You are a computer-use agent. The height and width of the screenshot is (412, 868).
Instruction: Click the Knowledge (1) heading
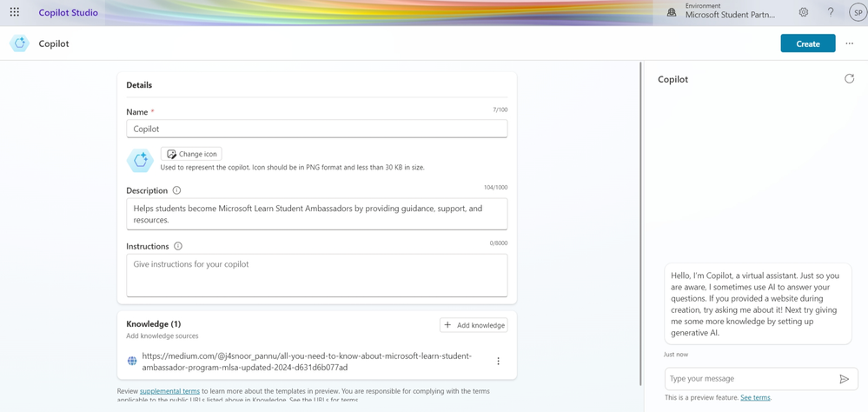tap(153, 324)
